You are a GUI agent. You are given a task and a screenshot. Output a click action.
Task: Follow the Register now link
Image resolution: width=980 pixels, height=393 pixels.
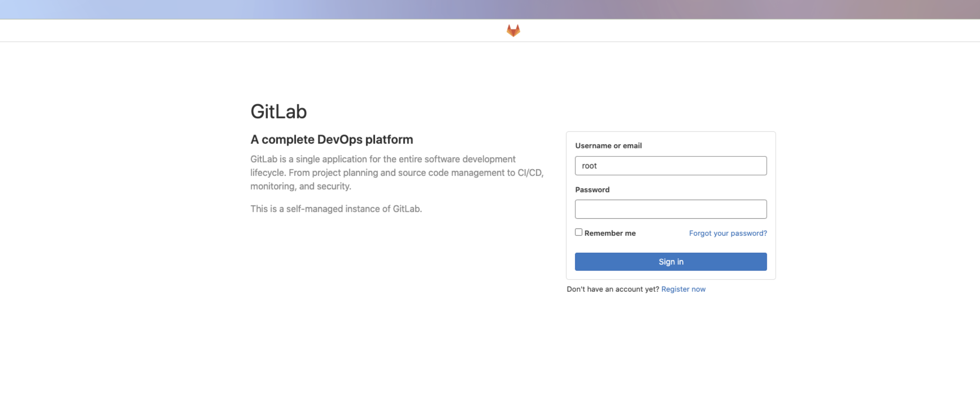(683, 289)
